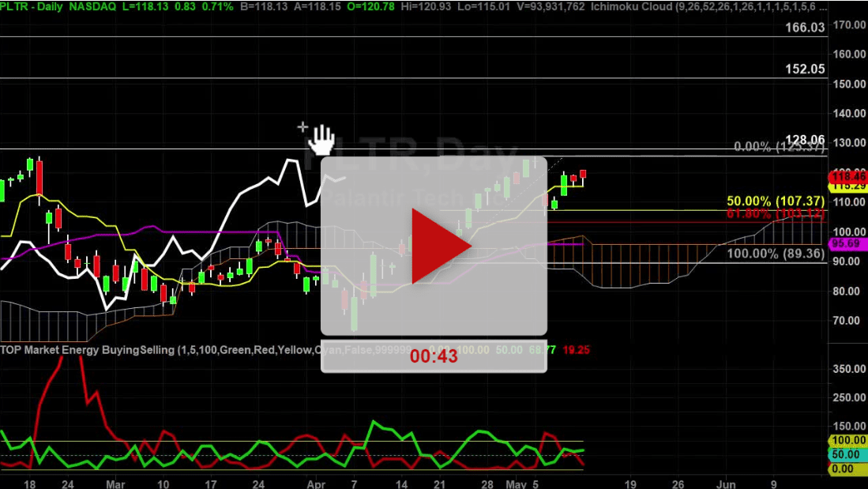This screenshot has width=868, height=489.
Task: Select the 0.00% Fibonacci level label
Action: point(779,147)
